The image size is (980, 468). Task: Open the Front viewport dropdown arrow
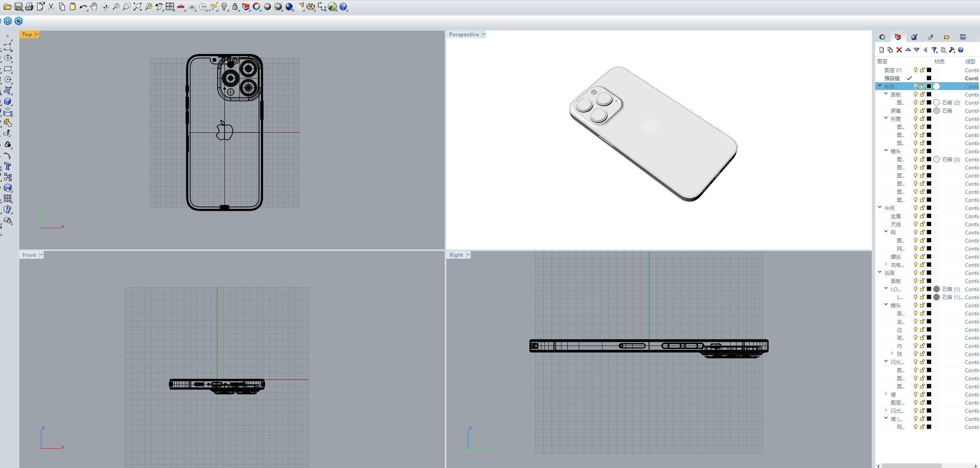click(x=41, y=255)
